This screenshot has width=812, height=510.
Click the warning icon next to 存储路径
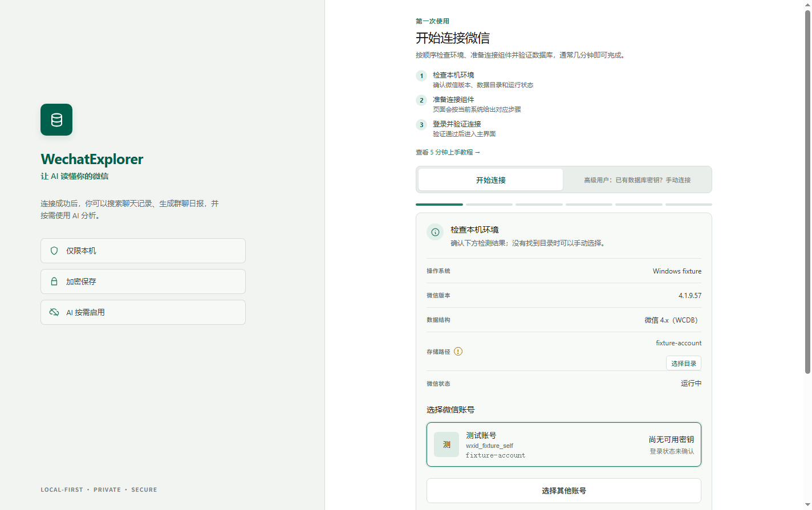[x=458, y=352]
